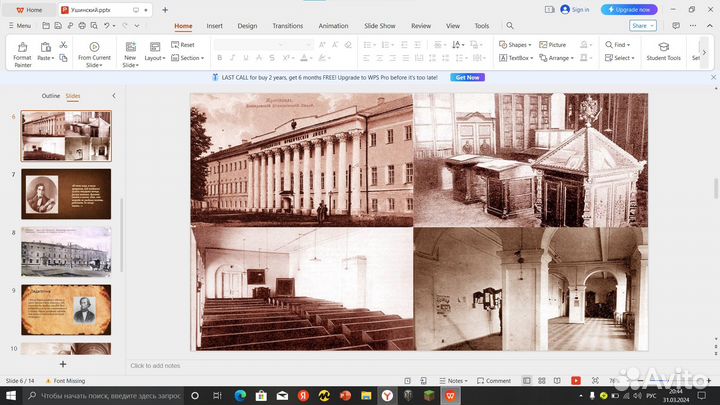Switch to Slide Sorter view icon

(542, 381)
